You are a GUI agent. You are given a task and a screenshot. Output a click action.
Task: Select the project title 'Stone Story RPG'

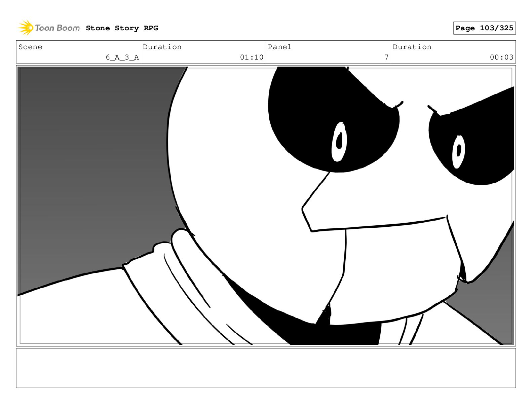click(x=122, y=28)
